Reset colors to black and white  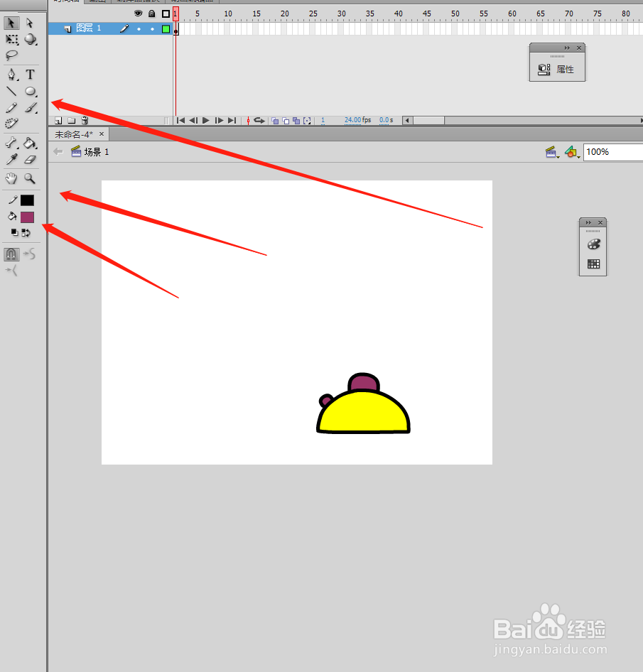tap(15, 233)
